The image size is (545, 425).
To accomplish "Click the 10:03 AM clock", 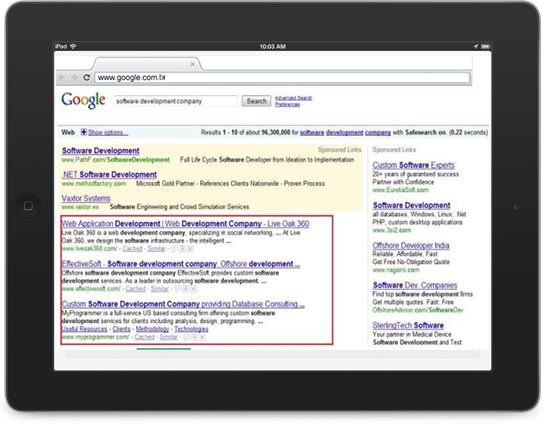I will (272, 46).
